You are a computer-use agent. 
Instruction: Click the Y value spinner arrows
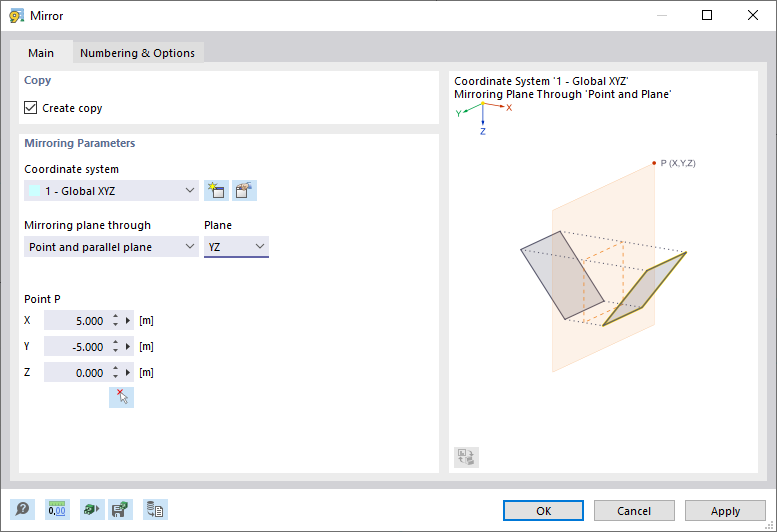(x=115, y=346)
